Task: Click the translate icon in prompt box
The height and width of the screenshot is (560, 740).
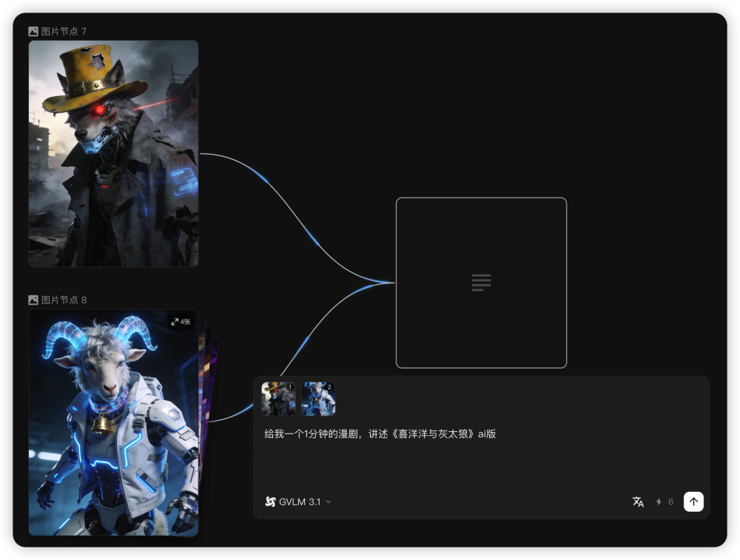Action: 638,502
